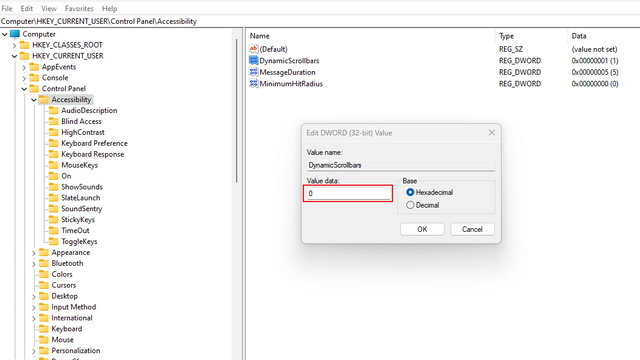Click the Blind Access folder icon
The image size is (640, 360).
(x=53, y=121)
